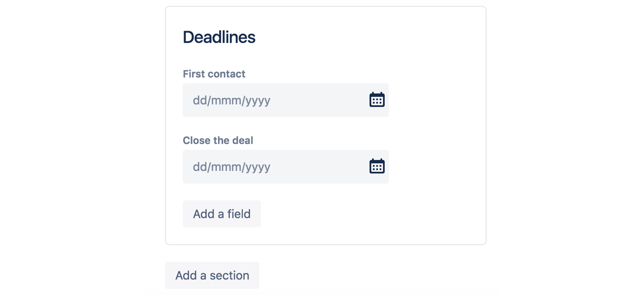Add a new field to Deadlines section

coord(222,214)
